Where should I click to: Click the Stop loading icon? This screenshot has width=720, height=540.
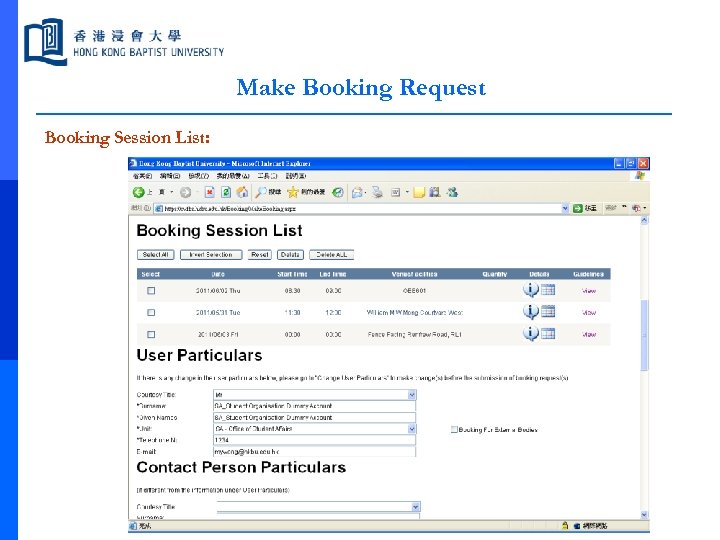coord(209,192)
